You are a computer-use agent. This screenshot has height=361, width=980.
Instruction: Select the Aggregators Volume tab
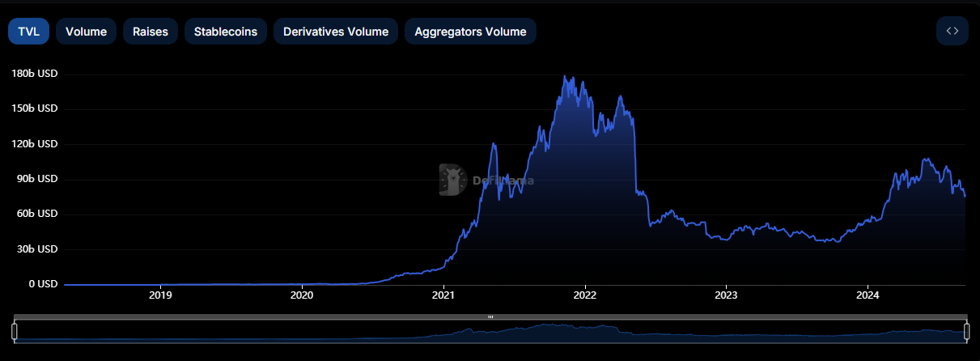pos(470,32)
